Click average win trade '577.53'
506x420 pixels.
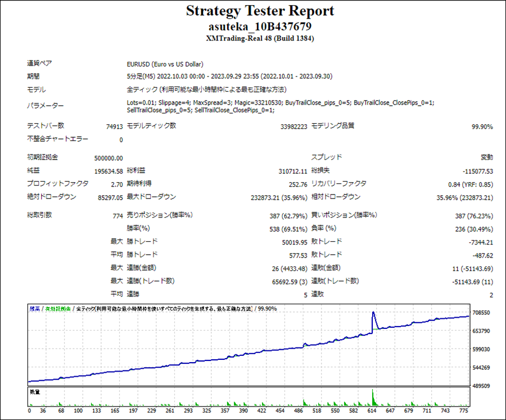pos(298,256)
